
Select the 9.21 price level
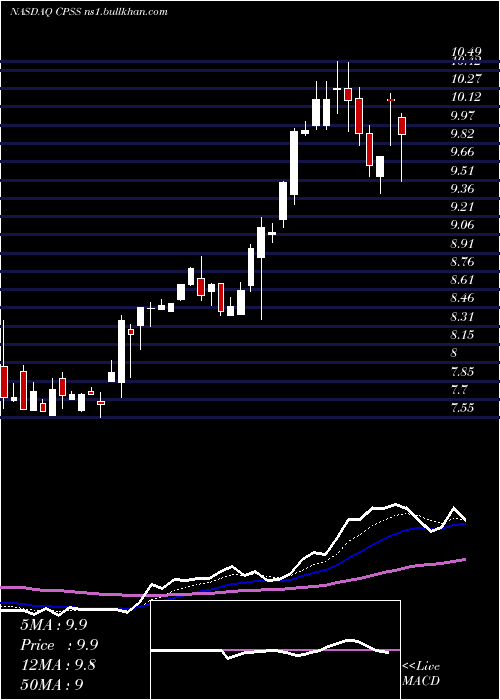click(464, 207)
